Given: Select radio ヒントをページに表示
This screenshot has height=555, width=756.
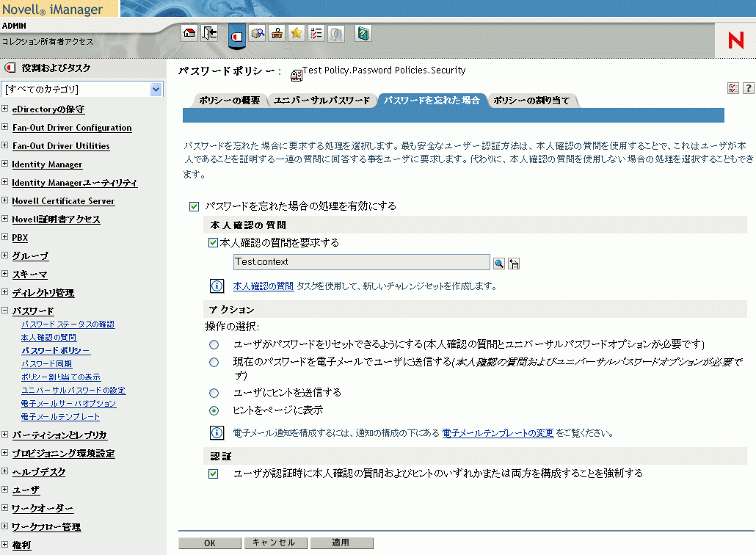Looking at the screenshot, I should click(x=214, y=410).
